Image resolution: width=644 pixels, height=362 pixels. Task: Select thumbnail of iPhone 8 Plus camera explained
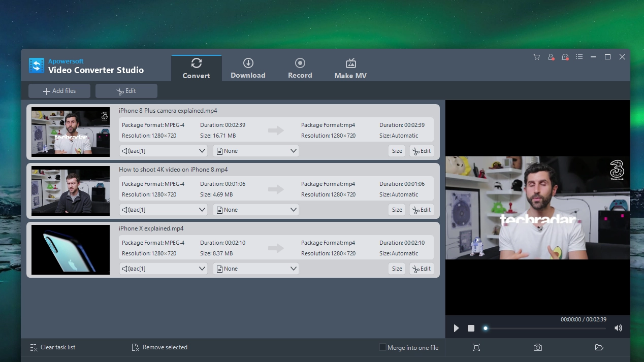pyautogui.click(x=71, y=132)
